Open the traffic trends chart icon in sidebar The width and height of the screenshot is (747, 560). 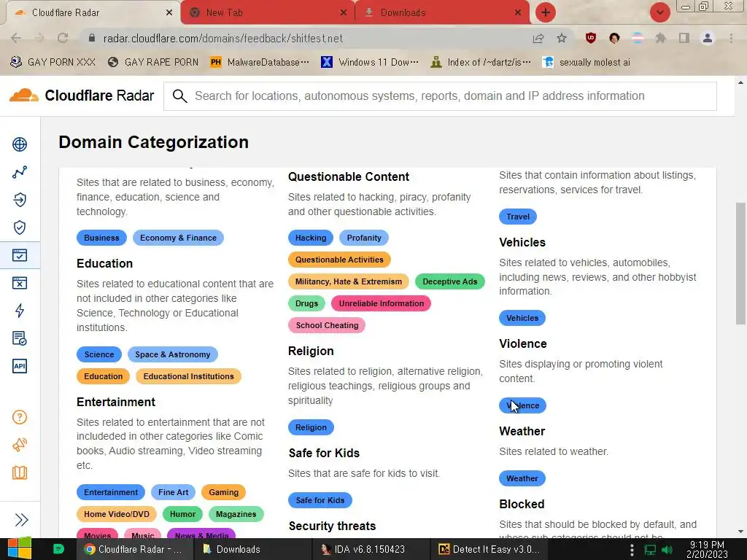tap(20, 172)
